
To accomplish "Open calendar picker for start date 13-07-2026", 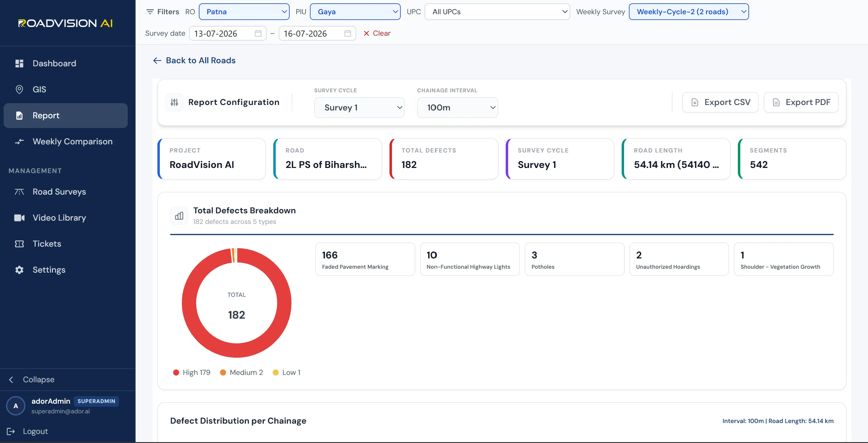I will (258, 33).
